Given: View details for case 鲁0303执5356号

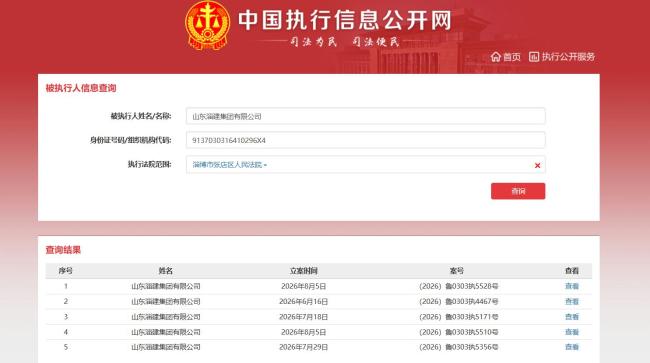Looking at the screenshot, I should click(572, 347).
